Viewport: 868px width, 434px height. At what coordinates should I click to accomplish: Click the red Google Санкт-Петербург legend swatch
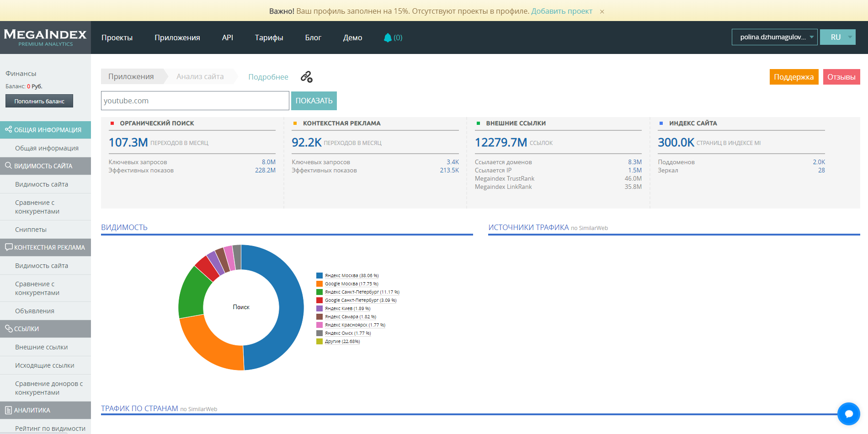click(320, 300)
